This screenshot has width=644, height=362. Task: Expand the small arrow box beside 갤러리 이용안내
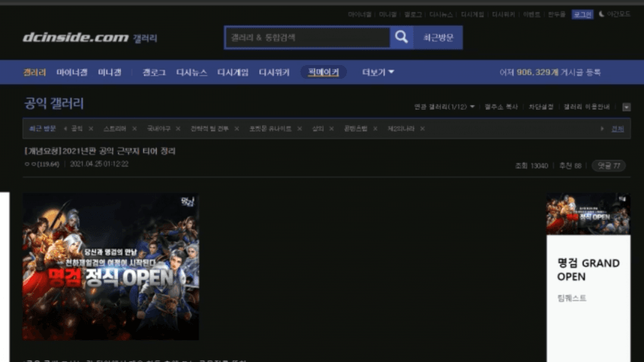(x=627, y=107)
